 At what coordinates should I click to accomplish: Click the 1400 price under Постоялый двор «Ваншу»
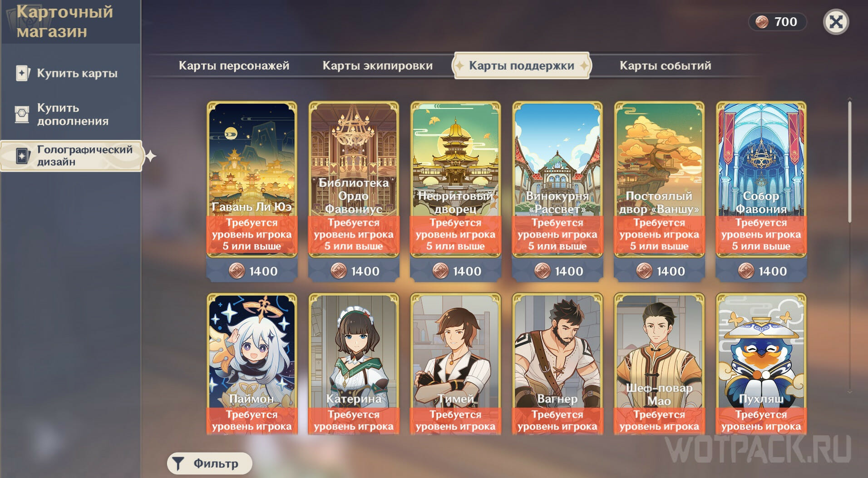click(x=671, y=271)
